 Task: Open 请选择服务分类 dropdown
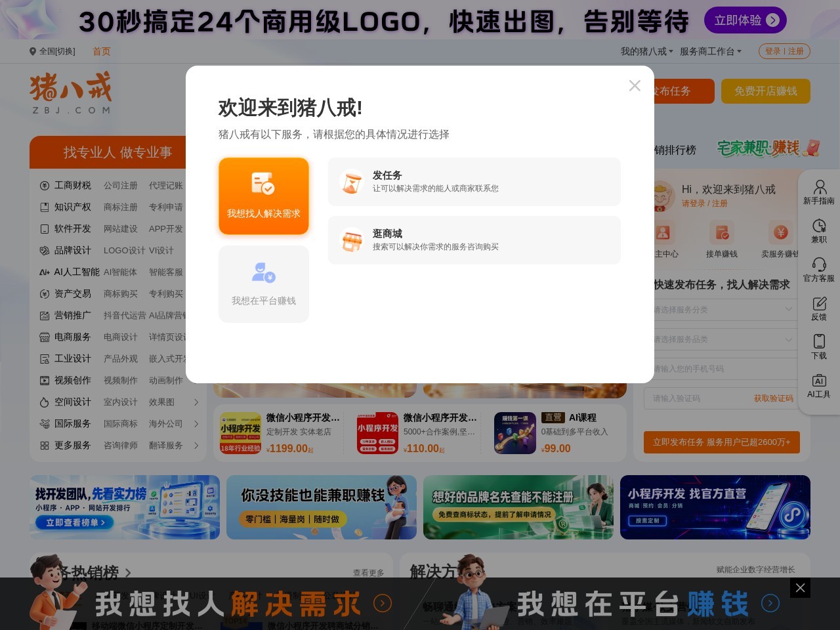722,310
